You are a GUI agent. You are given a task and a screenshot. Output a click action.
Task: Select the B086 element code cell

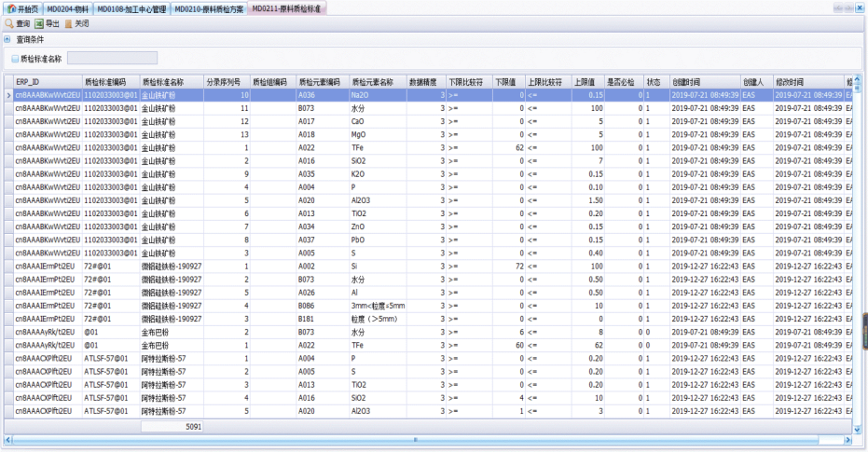click(324, 306)
